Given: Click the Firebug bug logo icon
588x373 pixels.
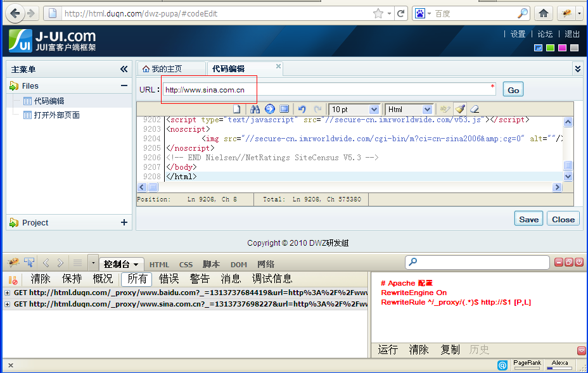Looking at the screenshot, I should 13,263.
